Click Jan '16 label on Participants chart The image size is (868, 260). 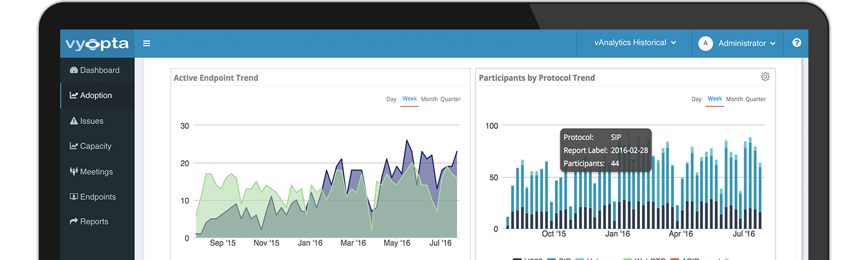617,234
